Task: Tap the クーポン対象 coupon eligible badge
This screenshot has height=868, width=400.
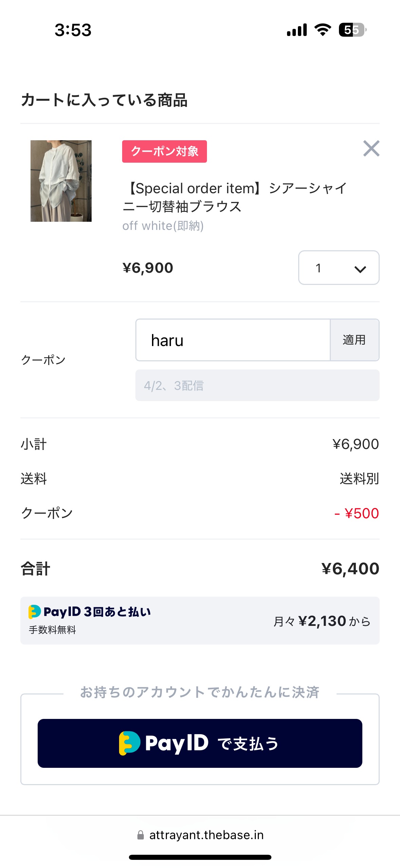Action: click(165, 151)
